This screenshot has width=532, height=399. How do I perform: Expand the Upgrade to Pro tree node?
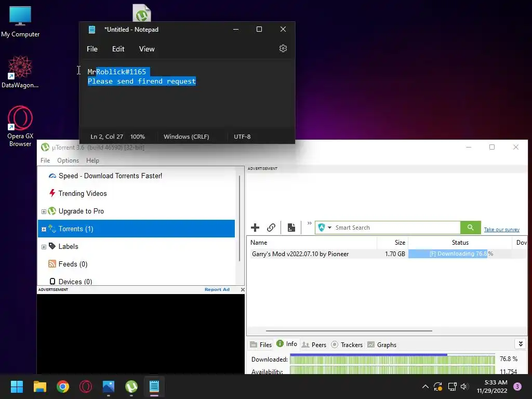[44, 211]
